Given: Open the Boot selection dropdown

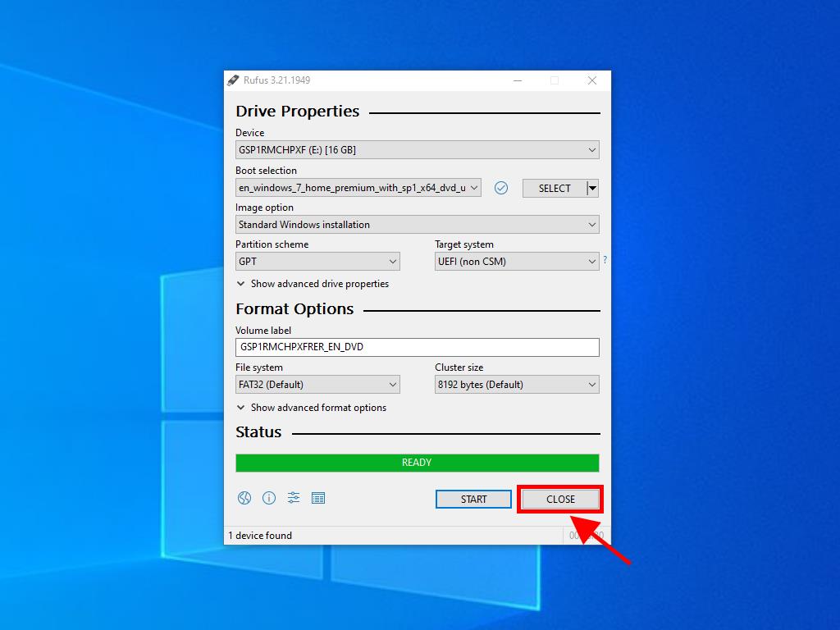Looking at the screenshot, I should point(358,188).
